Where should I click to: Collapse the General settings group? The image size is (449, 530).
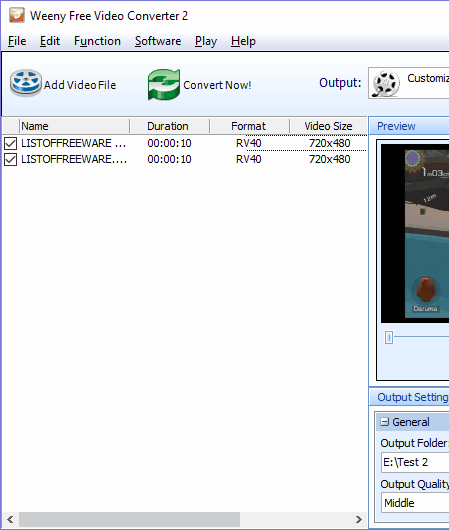(x=384, y=422)
